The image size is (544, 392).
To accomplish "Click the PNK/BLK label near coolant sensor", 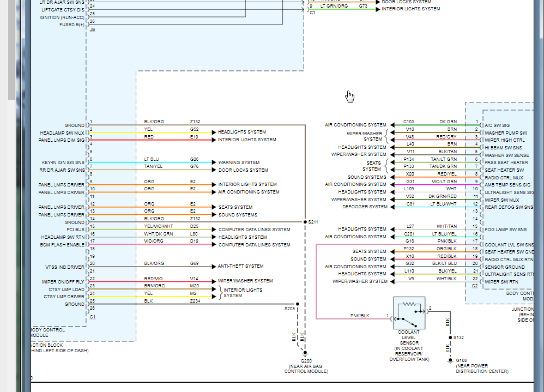I will click(360, 316).
